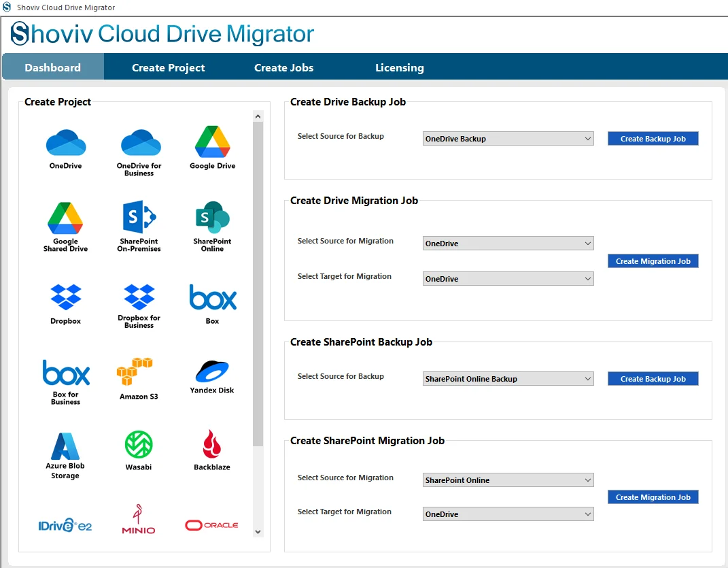
Task: Click Create Backup Job for SharePoint backup
Action: click(653, 379)
